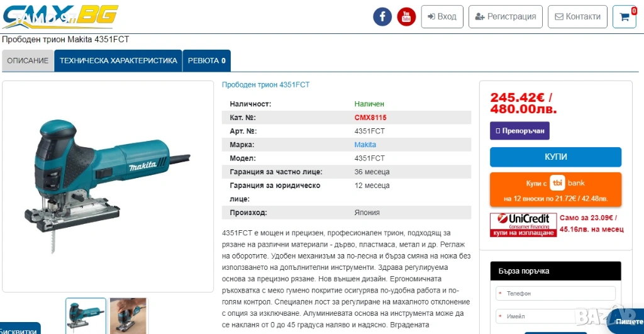This screenshot has height=334, width=644.
Task: Click Купи с tbi bank button
Action: click(555, 189)
